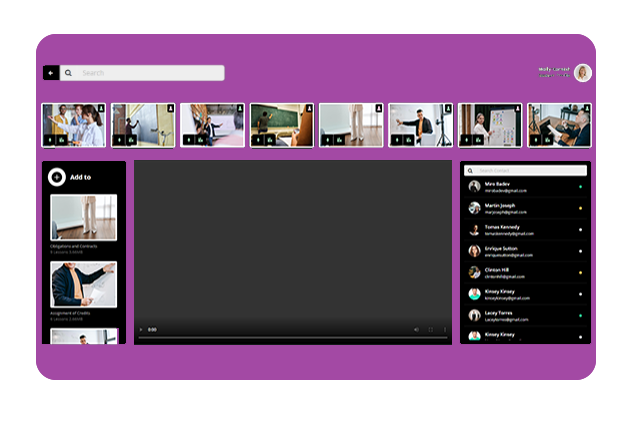Click Enrique Sutton's profile picture

tap(474, 251)
